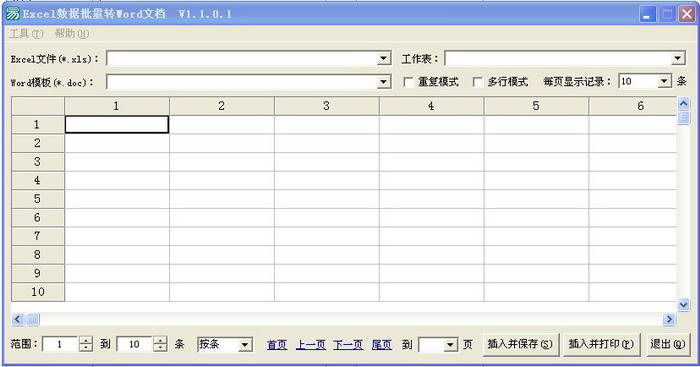Select column header 5
This screenshot has width=700, height=367.
pos(536,106)
